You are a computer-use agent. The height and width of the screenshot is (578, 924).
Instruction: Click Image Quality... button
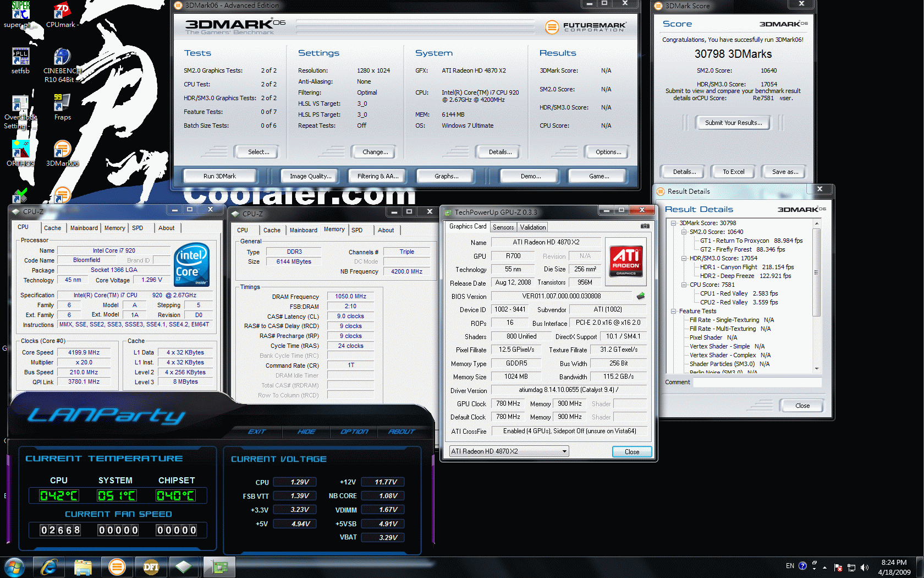(311, 176)
